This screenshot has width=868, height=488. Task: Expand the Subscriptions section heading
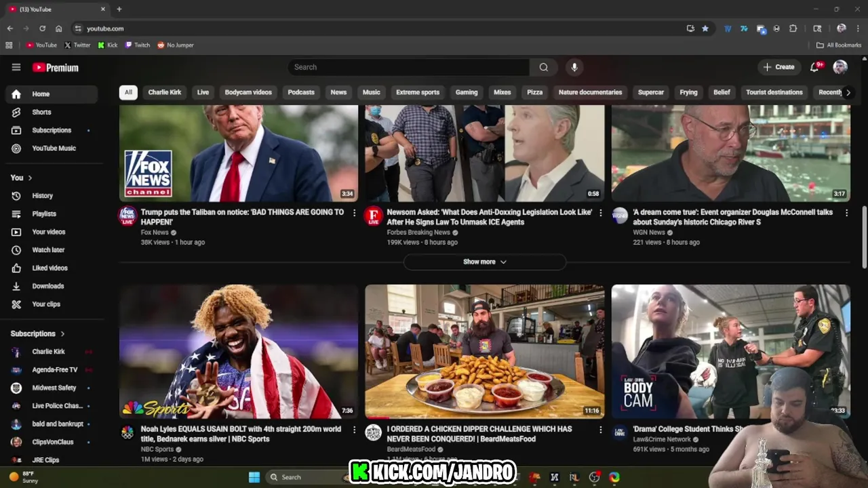pyautogui.click(x=38, y=333)
